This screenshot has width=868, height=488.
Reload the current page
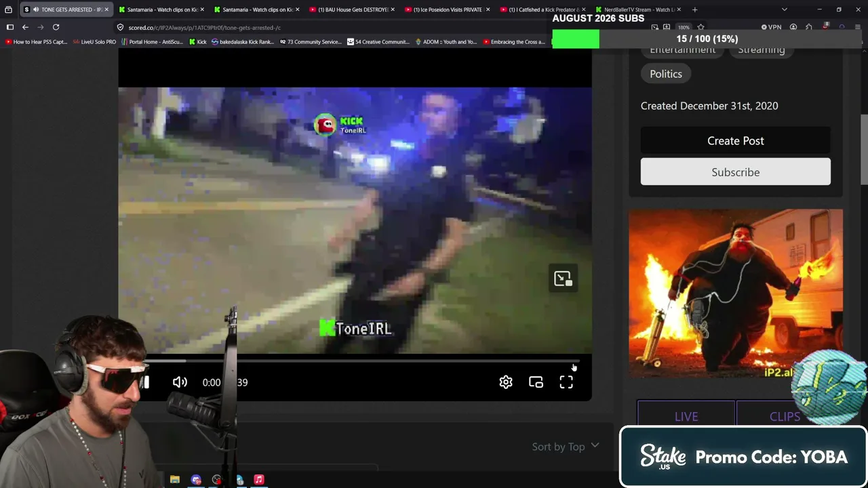(56, 27)
